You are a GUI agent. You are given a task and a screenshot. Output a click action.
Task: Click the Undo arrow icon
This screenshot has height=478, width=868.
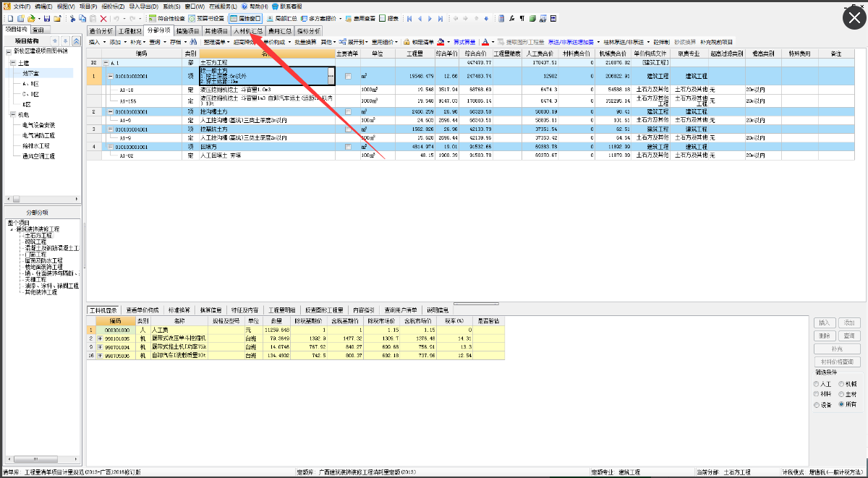tap(116, 18)
